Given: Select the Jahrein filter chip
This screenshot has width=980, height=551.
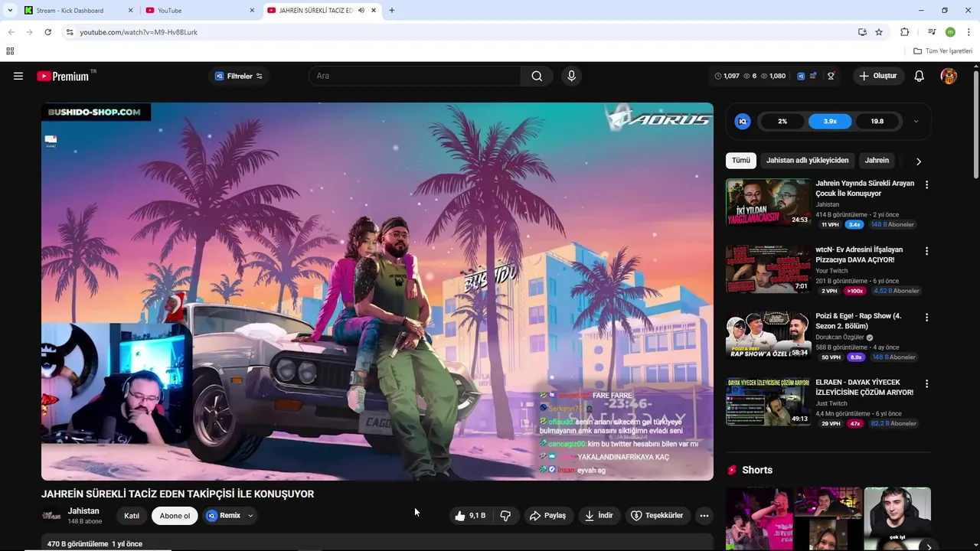Looking at the screenshot, I should [x=877, y=161].
